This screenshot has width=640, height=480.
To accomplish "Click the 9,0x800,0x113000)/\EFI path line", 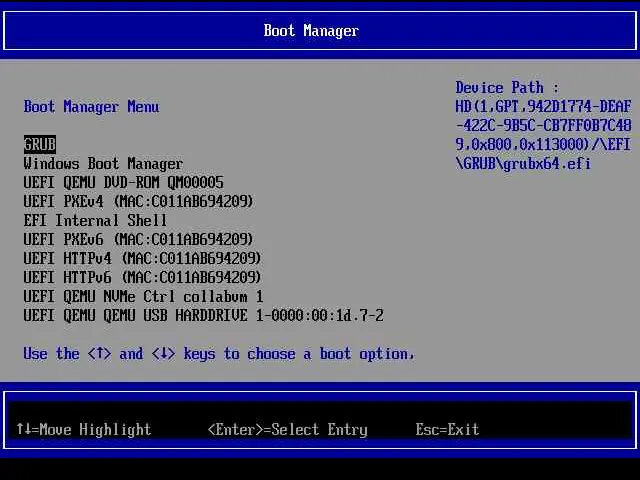I will tap(543, 144).
